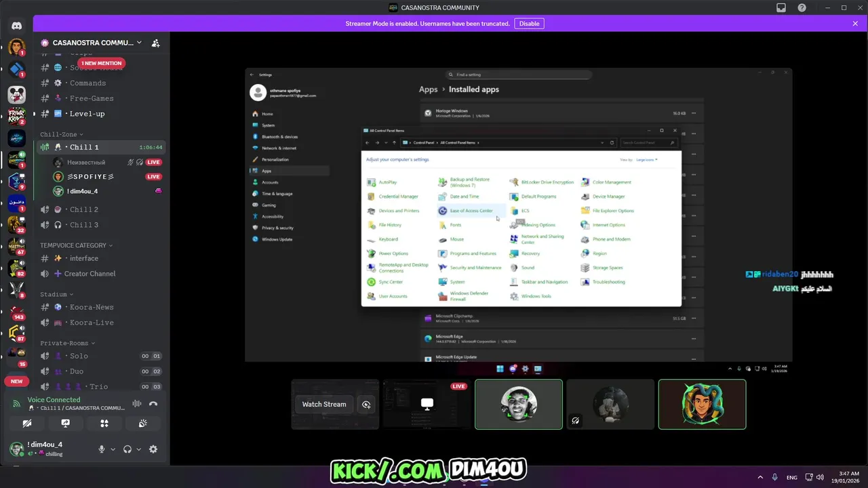Image resolution: width=868 pixels, height=488 pixels.
Task: Disconnect from voice with hang-up icon
Action: tap(153, 403)
